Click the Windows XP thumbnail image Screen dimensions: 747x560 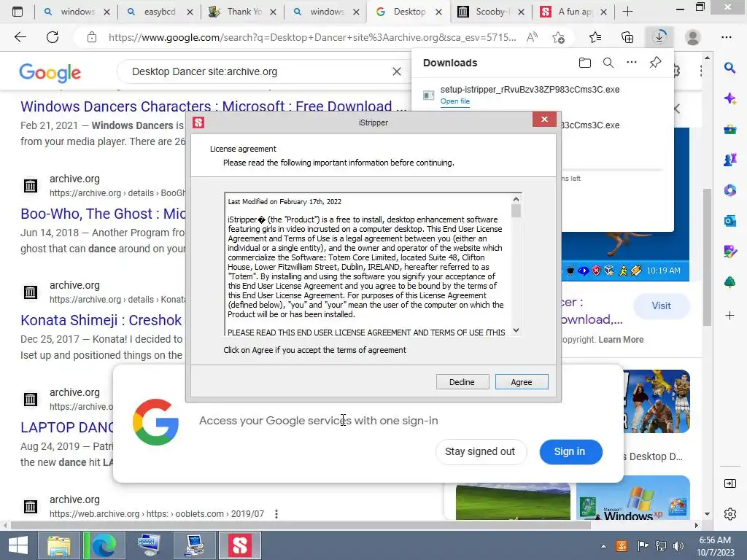[x=633, y=497]
